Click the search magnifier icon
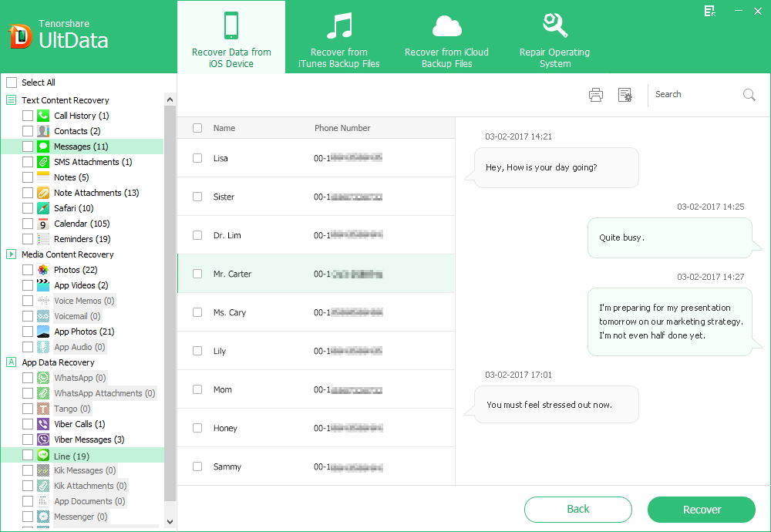Viewport: 771px width, 532px height. tap(749, 94)
